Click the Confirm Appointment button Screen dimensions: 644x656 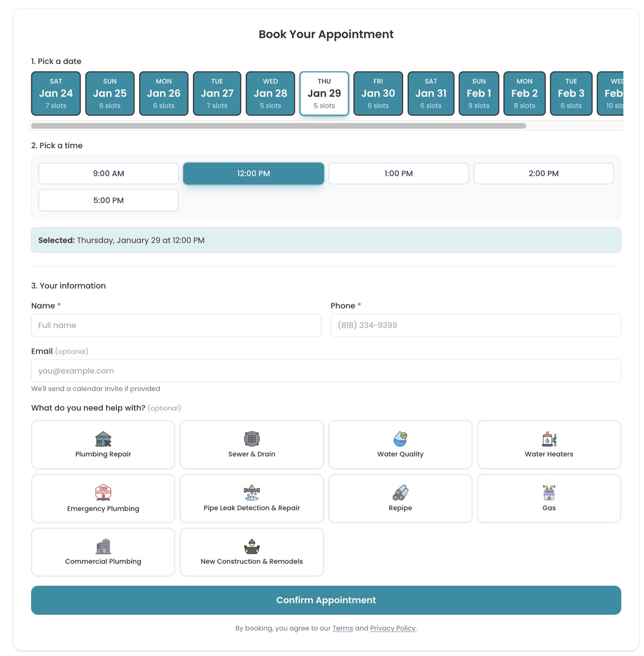coord(326,600)
